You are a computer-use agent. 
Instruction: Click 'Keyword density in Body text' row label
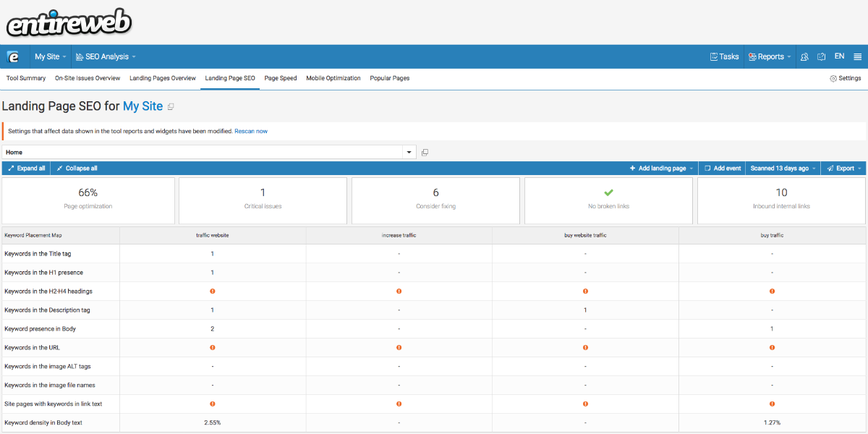(43, 422)
